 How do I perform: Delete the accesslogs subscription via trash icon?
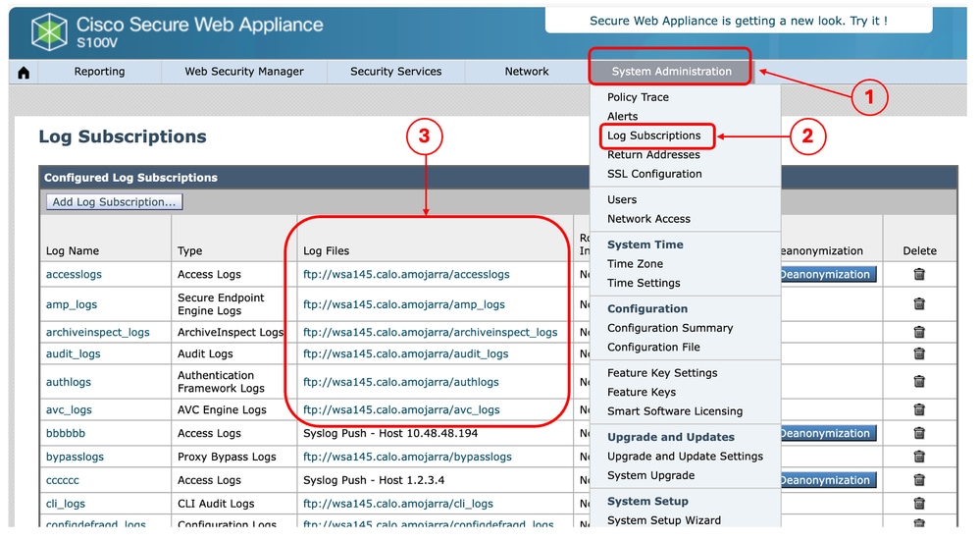[919, 274]
